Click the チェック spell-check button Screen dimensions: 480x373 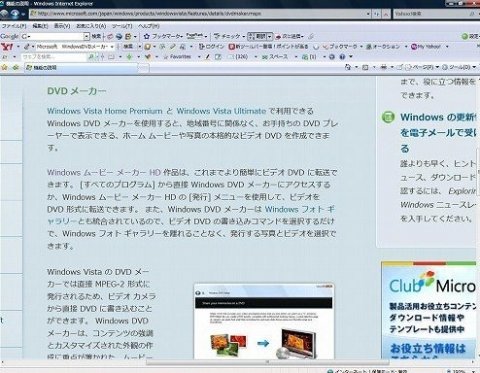pyautogui.click(x=229, y=36)
